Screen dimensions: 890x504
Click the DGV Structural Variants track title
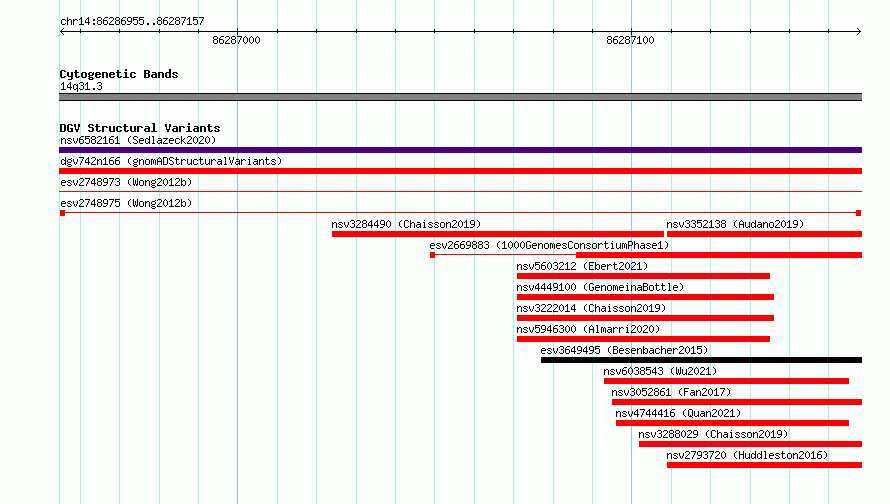pyautogui.click(x=140, y=128)
